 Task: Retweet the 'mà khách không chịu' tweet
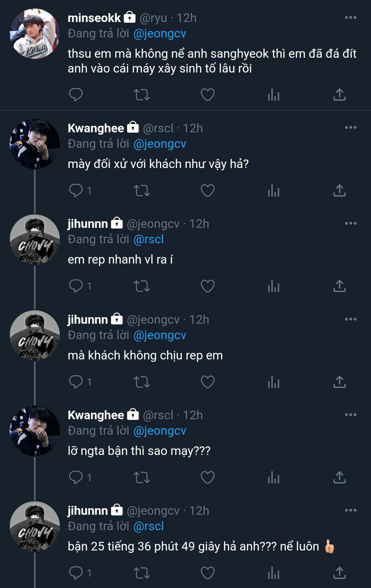tap(142, 382)
